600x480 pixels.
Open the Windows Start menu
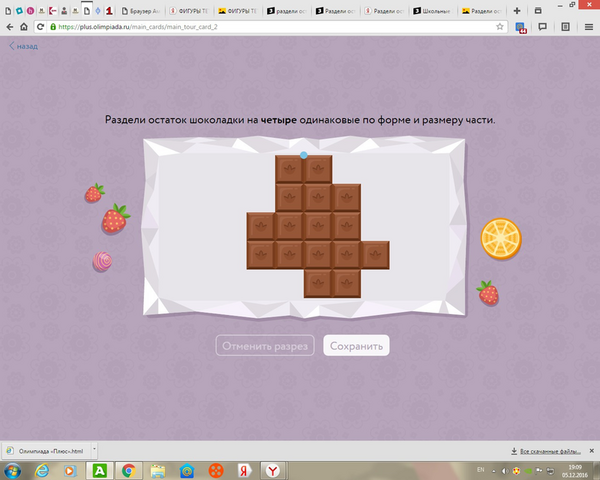(x=11, y=470)
